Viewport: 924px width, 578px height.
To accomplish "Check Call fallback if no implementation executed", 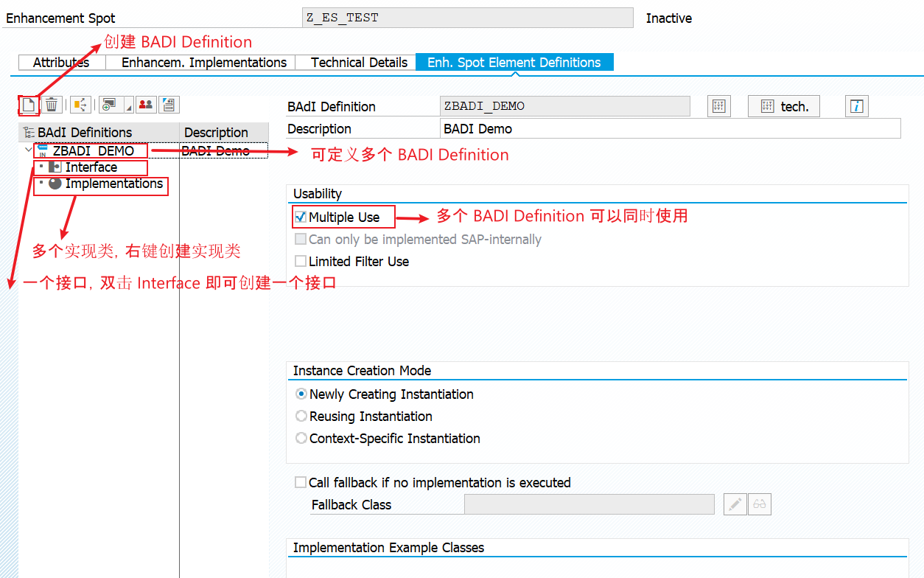I will [x=301, y=482].
